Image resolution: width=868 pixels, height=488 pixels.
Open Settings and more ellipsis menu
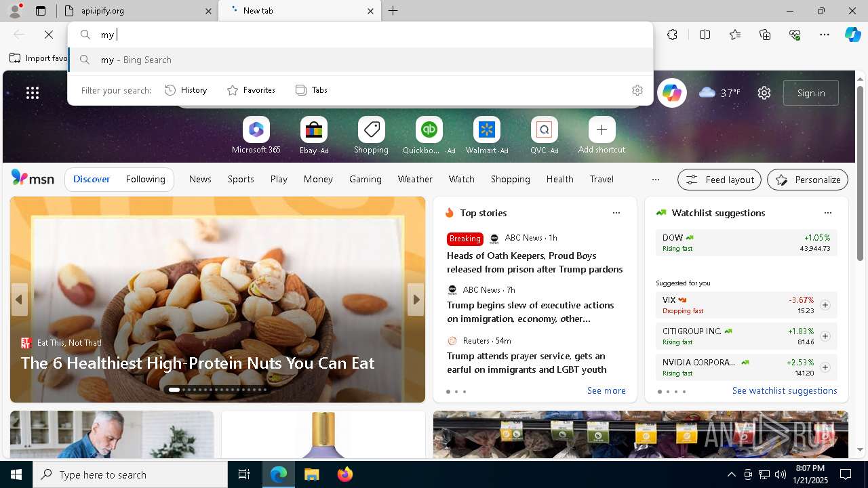click(x=825, y=35)
